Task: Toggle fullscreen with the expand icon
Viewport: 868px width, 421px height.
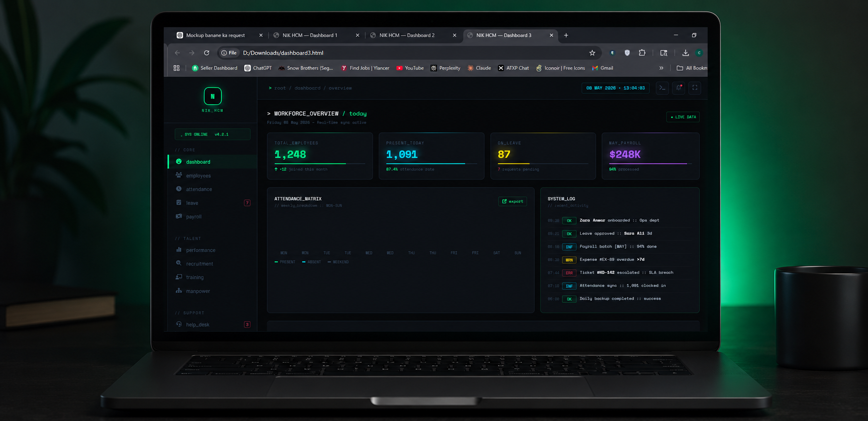Action: coord(694,88)
